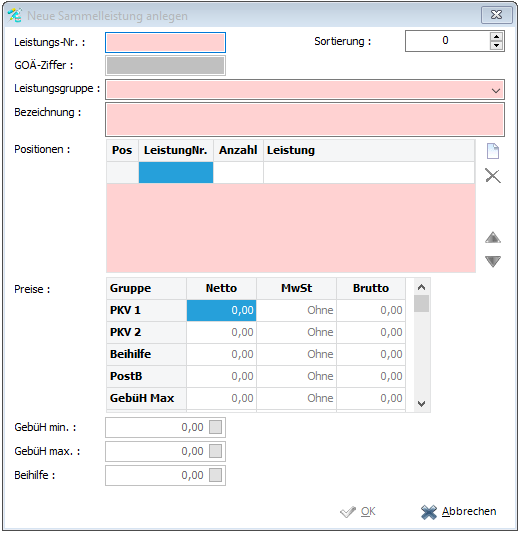520x533 pixels.
Task: Select the PKV 2 Netto price cell
Action: [x=221, y=332]
